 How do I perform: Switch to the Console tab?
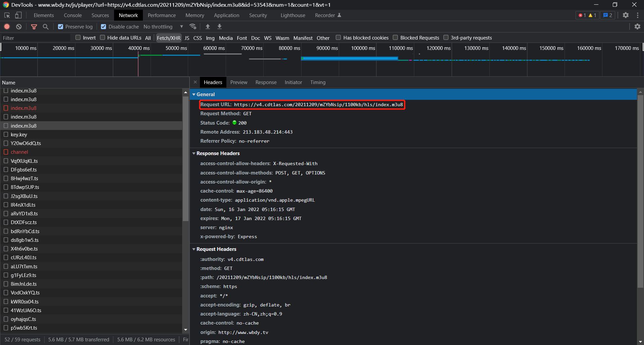coord(73,15)
